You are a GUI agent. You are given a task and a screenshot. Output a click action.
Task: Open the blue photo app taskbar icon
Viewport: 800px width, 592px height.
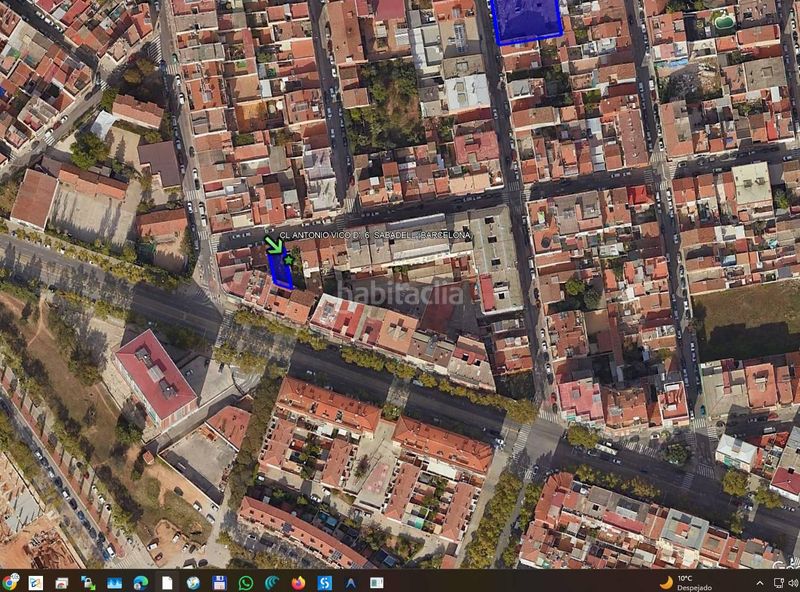114,582
